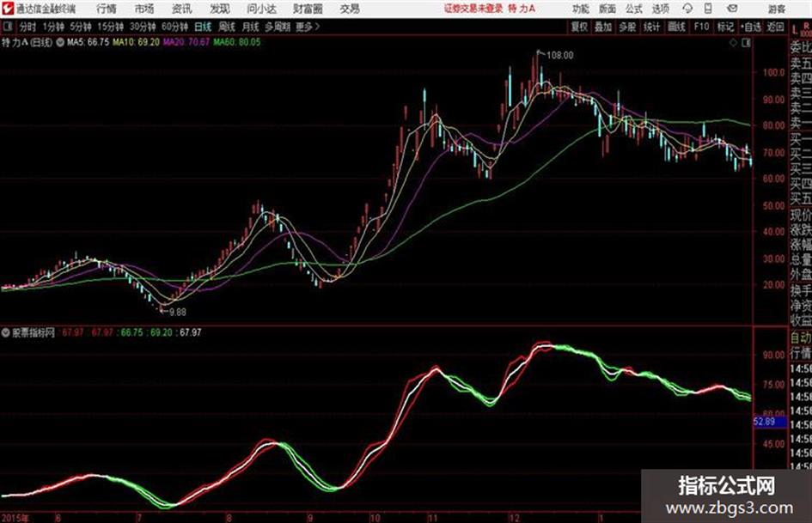Viewport: 812px width, 523px height.
Task: Click the 叠加 toolbar button
Action: click(603, 27)
